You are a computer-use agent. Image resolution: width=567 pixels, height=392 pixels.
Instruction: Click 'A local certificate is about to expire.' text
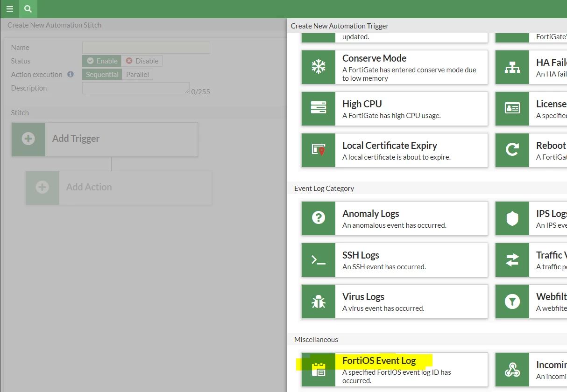point(397,157)
